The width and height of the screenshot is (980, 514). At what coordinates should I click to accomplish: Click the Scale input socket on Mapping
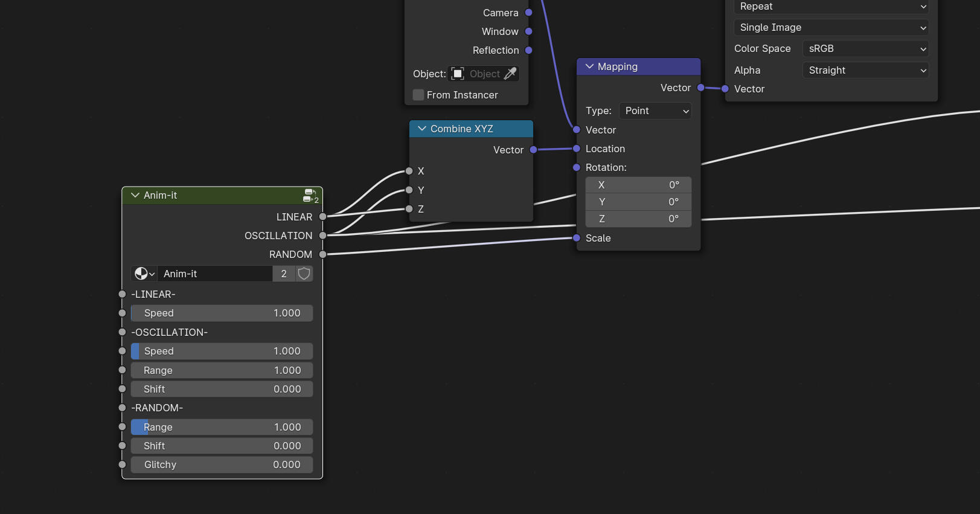coord(577,238)
